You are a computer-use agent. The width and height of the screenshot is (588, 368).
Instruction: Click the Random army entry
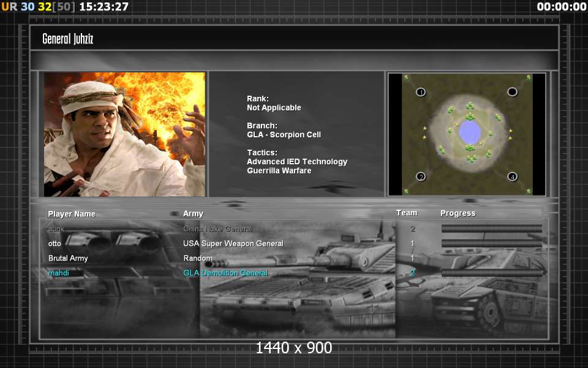pos(198,258)
